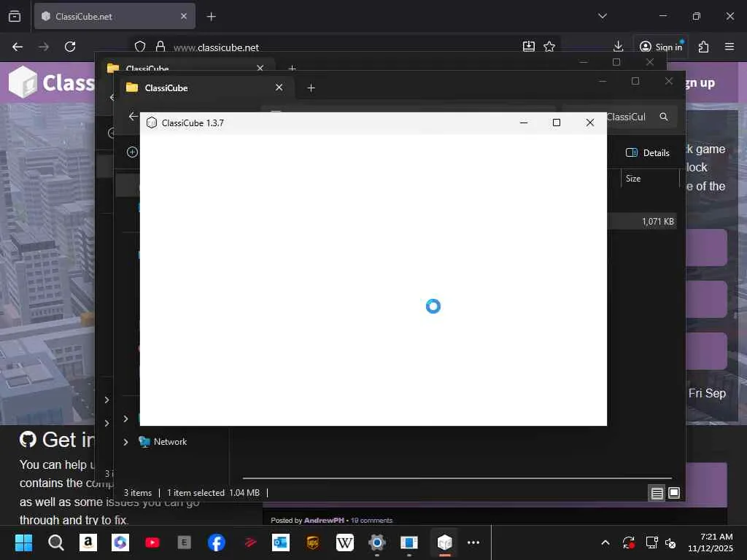Toggle the Details pane in Explorer
This screenshot has height=560, width=747.
[x=648, y=153]
